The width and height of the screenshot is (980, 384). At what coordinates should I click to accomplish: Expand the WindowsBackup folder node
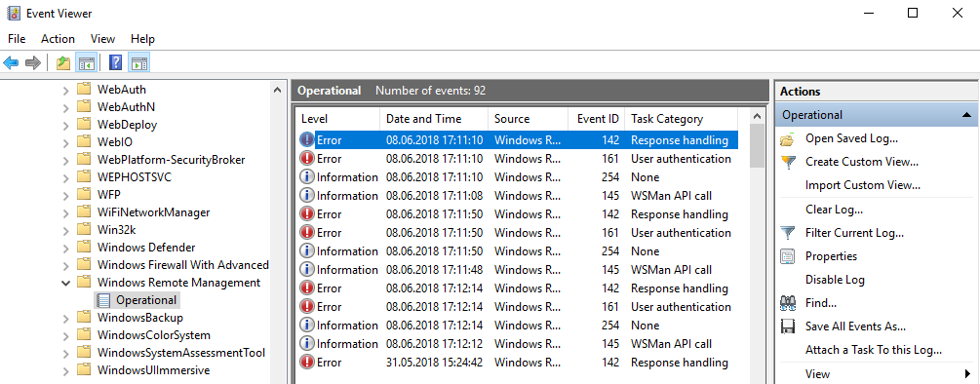65,318
